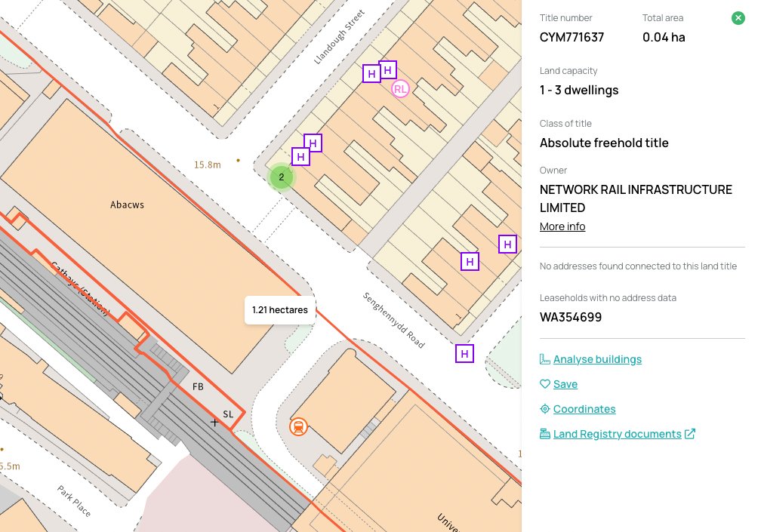Save this land title
The height and width of the screenshot is (532, 761).
[x=565, y=384]
